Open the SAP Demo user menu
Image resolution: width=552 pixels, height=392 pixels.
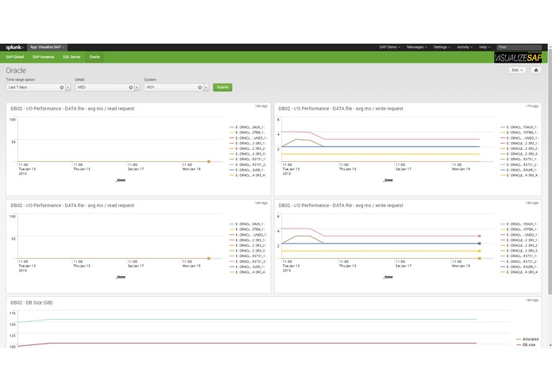[x=390, y=47]
